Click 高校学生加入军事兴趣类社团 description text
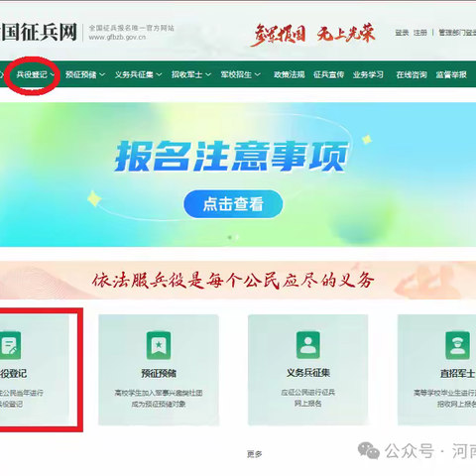 [159, 393]
